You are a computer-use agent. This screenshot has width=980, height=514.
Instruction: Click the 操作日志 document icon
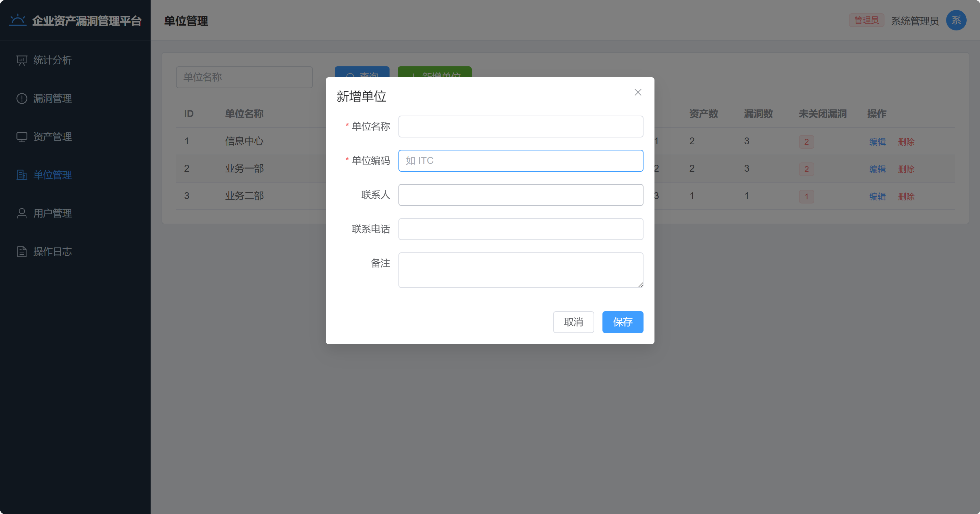(x=22, y=252)
